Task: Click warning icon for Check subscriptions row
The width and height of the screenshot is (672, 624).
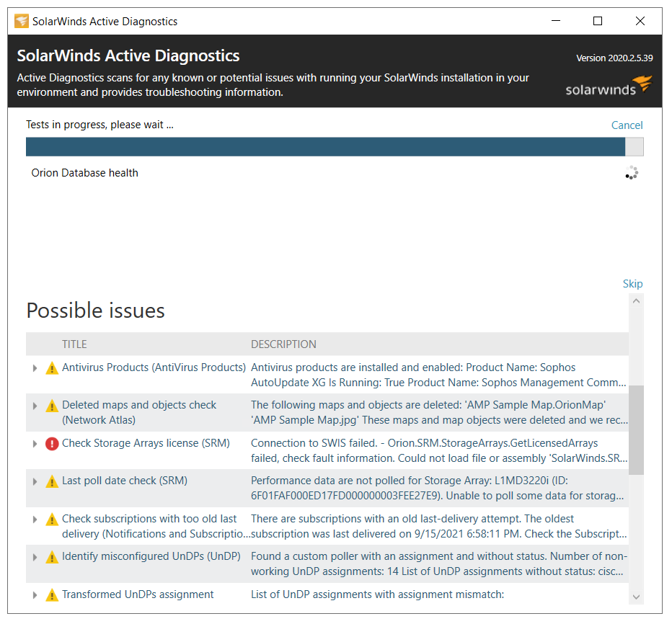Action: (52, 520)
